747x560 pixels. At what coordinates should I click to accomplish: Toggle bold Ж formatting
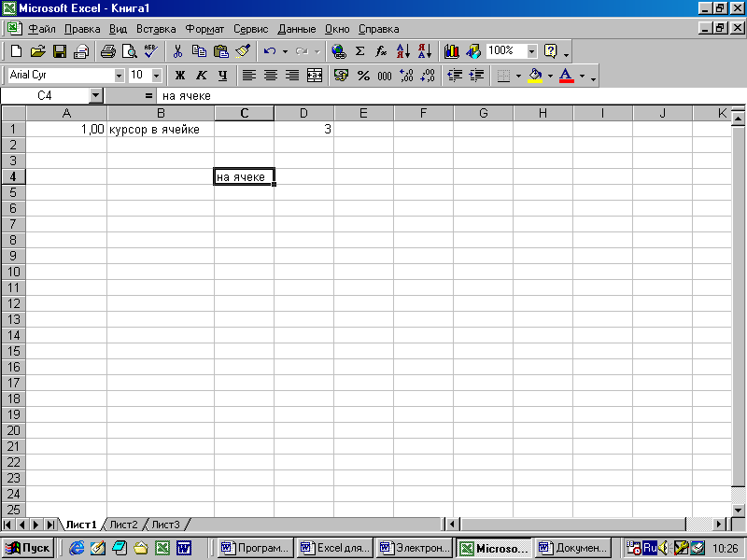(179, 76)
